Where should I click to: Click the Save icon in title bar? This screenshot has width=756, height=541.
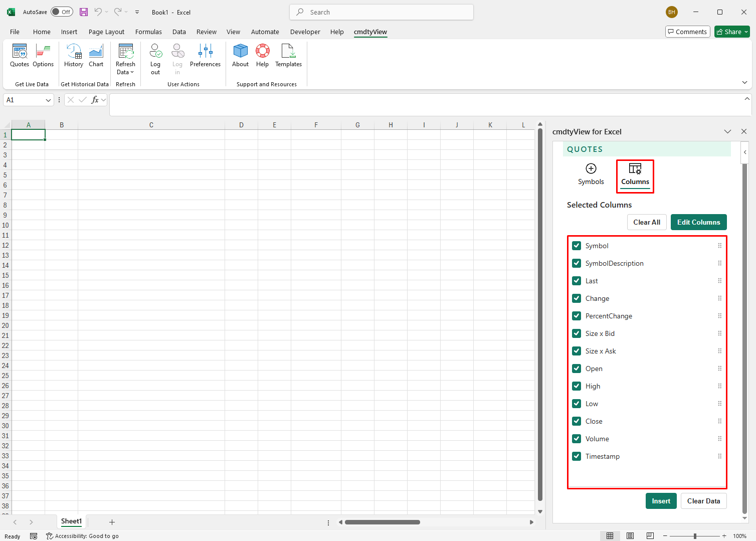[84, 12]
